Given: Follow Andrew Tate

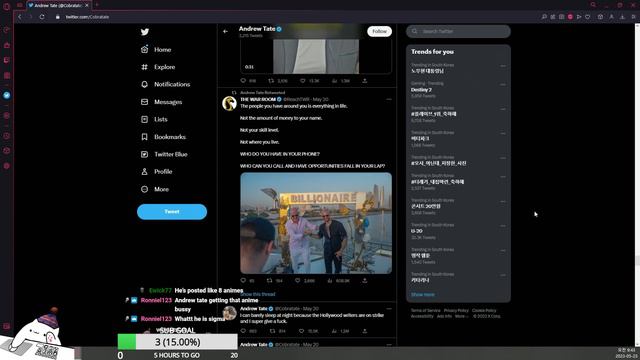Looking at the screenshot, I should click(379, 31).
